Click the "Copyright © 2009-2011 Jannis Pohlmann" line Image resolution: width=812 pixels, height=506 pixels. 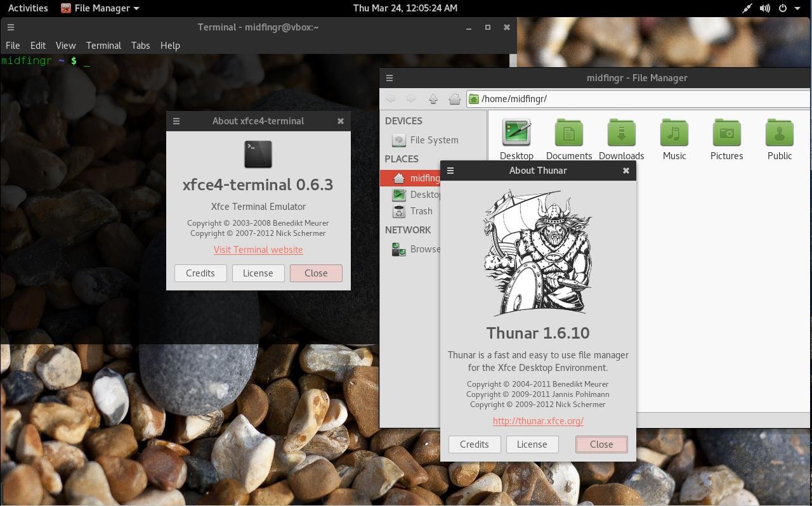click(x=538, y=394)
